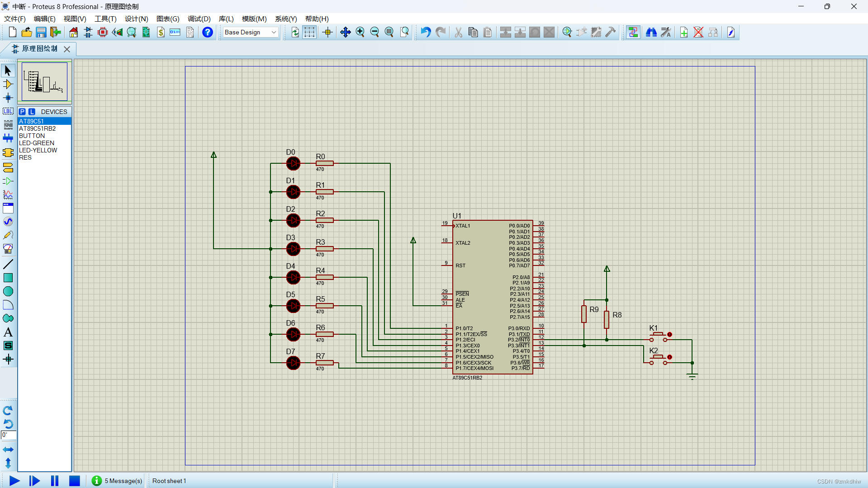
Task: Select the Text Script tool
Action: (8, 125)
